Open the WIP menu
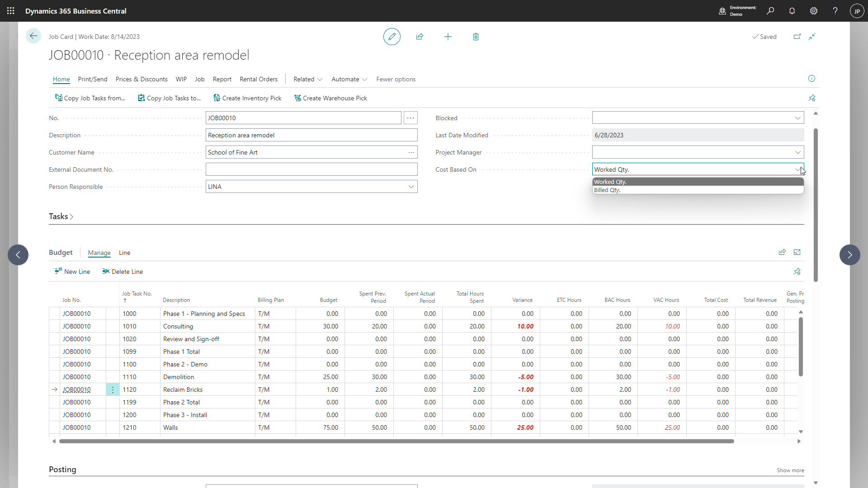Screen dimensions: 868x488 click(x=181, y=79)
